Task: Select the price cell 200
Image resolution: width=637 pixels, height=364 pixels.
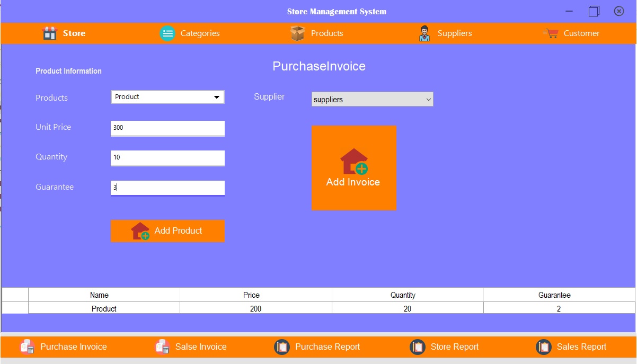Action: click(256, 308)
